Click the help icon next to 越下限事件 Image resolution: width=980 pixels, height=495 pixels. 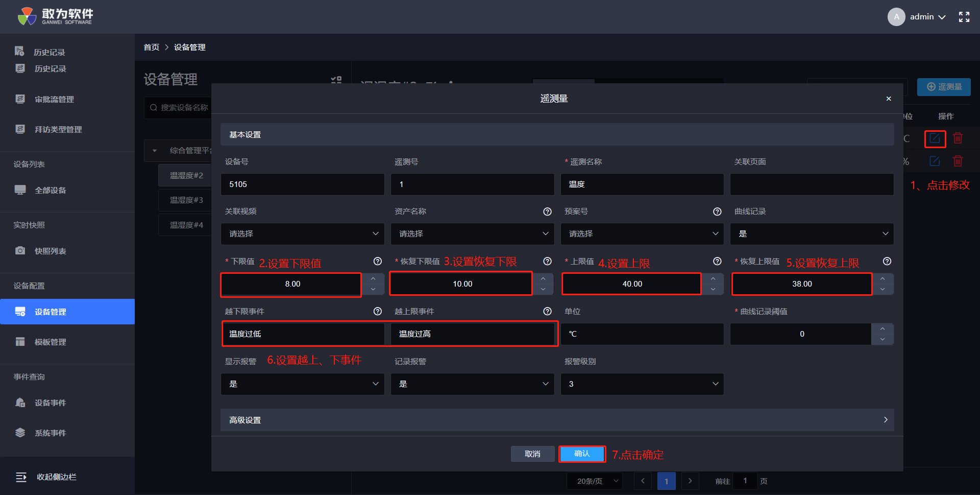coord(377,312)
